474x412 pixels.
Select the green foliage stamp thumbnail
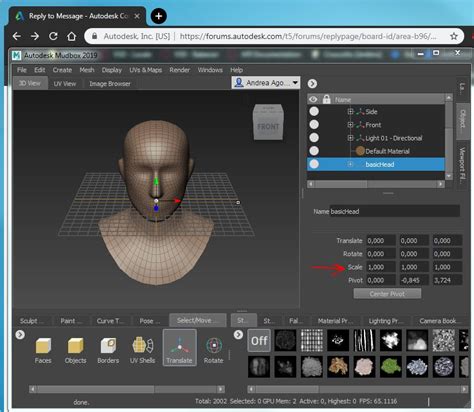coord(391,367)
